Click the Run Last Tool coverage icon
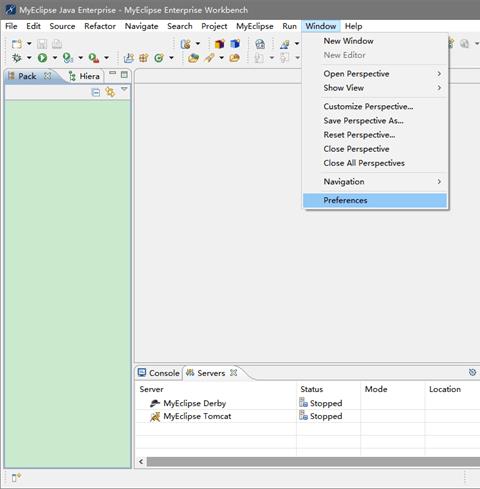The width and height of the screenshot is (480, 489). coord(68,58)
